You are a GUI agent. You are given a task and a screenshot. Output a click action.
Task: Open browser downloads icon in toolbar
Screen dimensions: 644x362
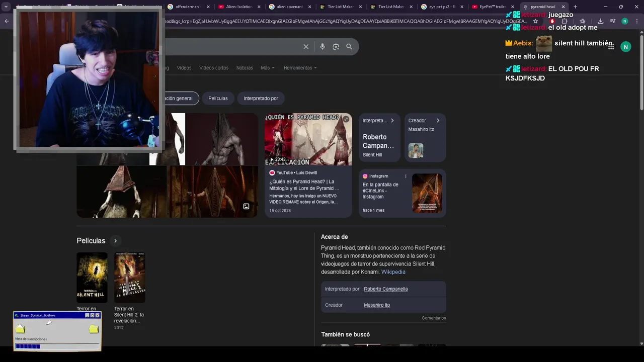[601, 21]
